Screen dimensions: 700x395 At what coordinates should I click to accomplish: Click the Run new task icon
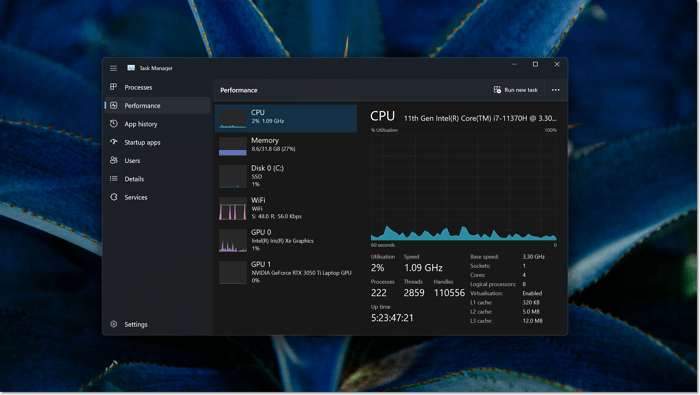[497, 90]
